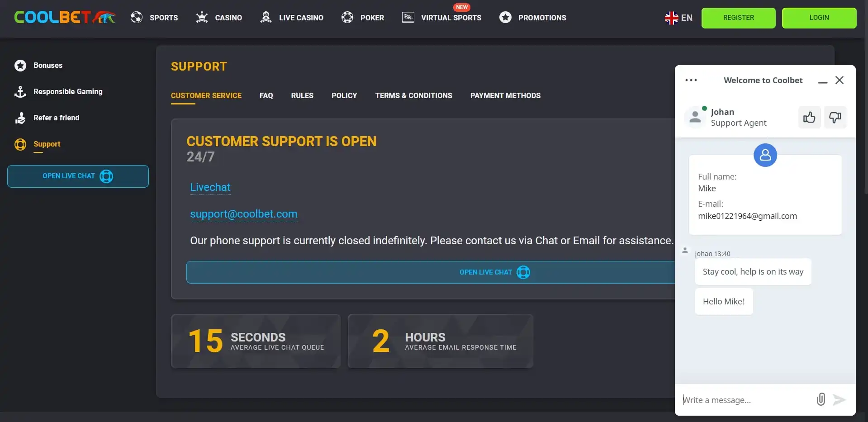Click the 'Hello Mike!' chat message

click(x=724, y=302)
